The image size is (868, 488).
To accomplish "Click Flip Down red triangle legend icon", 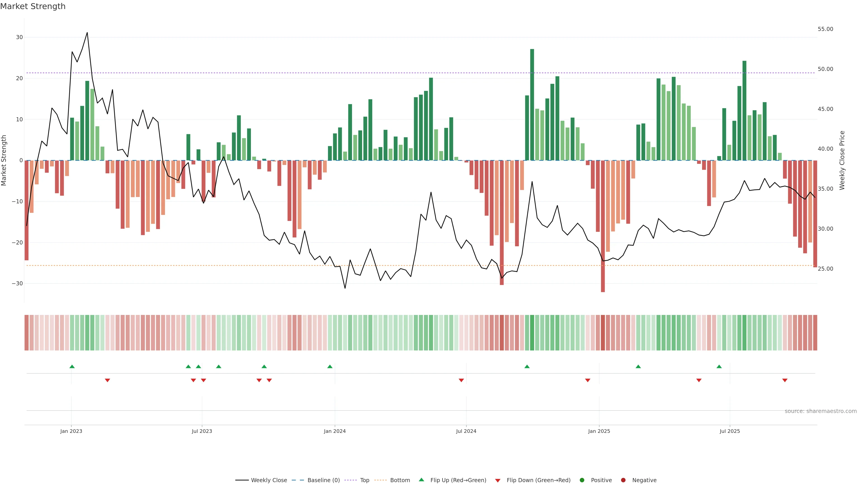I will pyautogui.click(x=498, y=480).
